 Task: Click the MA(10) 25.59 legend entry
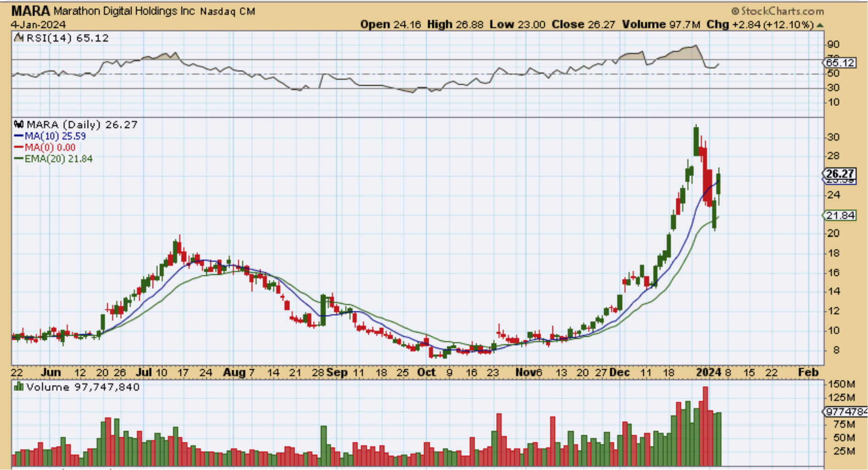pyautogui.click(x=55, y=136)
